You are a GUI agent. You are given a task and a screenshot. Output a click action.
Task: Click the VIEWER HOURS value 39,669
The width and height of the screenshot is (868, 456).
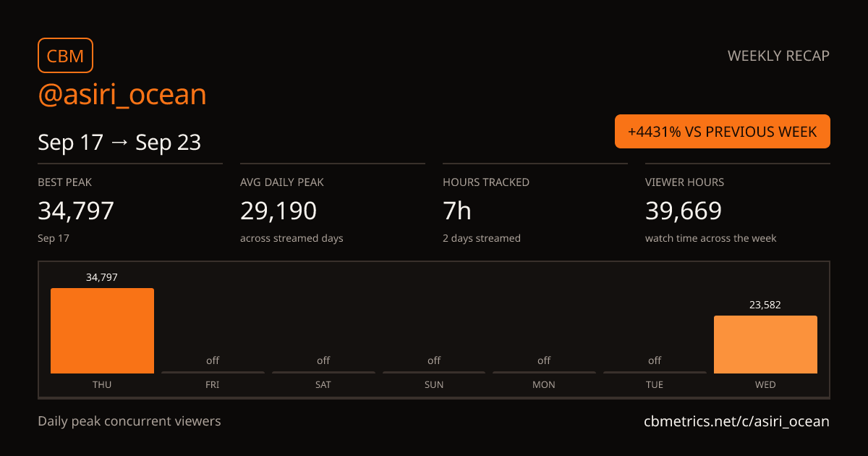coord(684,211)
